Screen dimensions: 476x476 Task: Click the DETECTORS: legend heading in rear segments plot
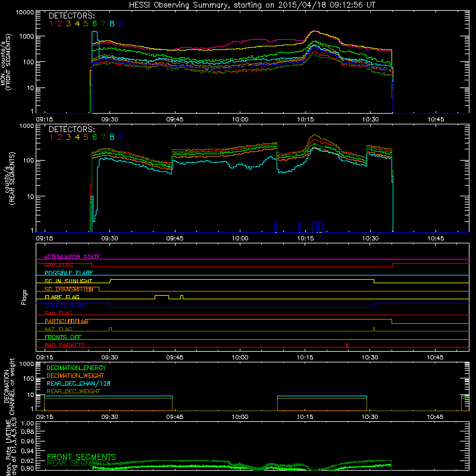(x=72, y=129)
